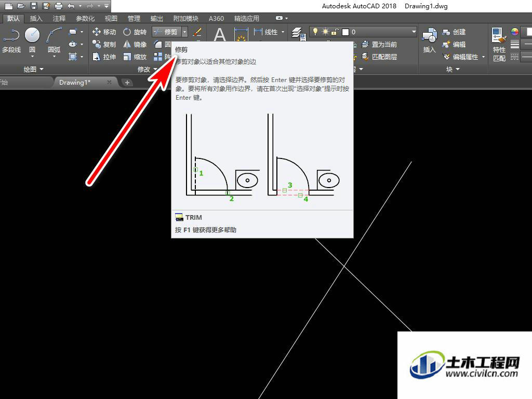Switch to the Parametric (参数化) ribbon tab
The height and width of the screenshot is (399, 532).
click(x=85, y=18)
